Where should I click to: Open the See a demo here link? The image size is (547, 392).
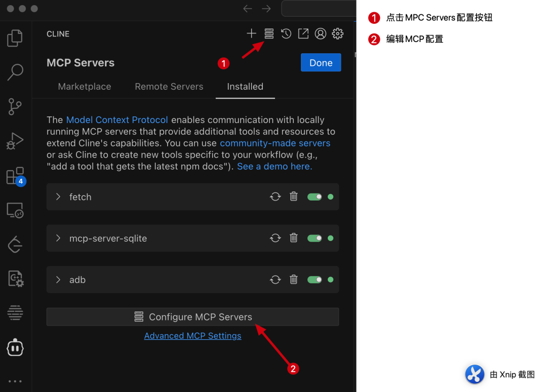pos(275,166)
